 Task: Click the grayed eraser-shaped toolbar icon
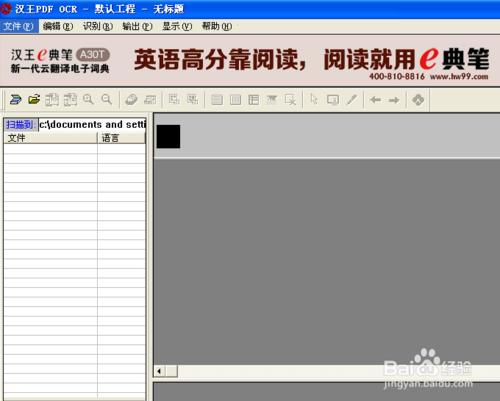[x=131, y=99]
